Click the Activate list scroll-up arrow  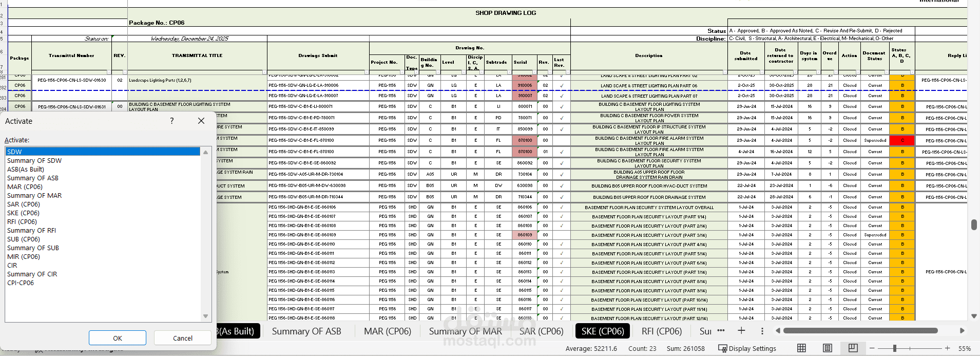[x=205, y=152]
